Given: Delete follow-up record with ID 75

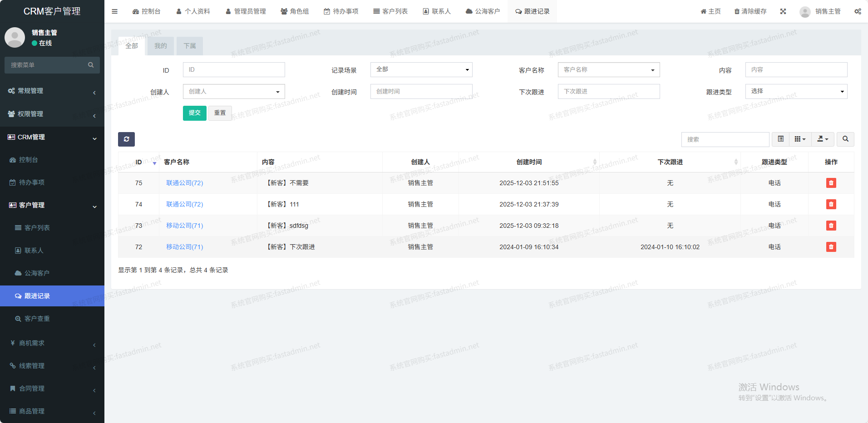Looking at the screenshot, I should 831,183.
